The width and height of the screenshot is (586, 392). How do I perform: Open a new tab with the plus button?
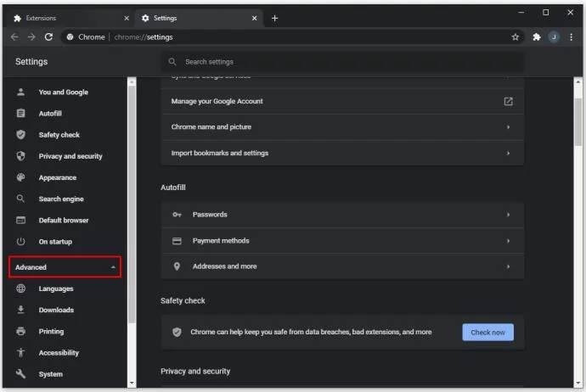pos(274,18)
